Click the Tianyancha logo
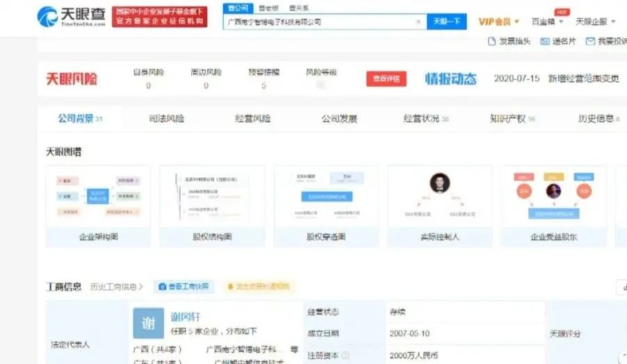Screen dimensions: 627x364 [72, 17]
